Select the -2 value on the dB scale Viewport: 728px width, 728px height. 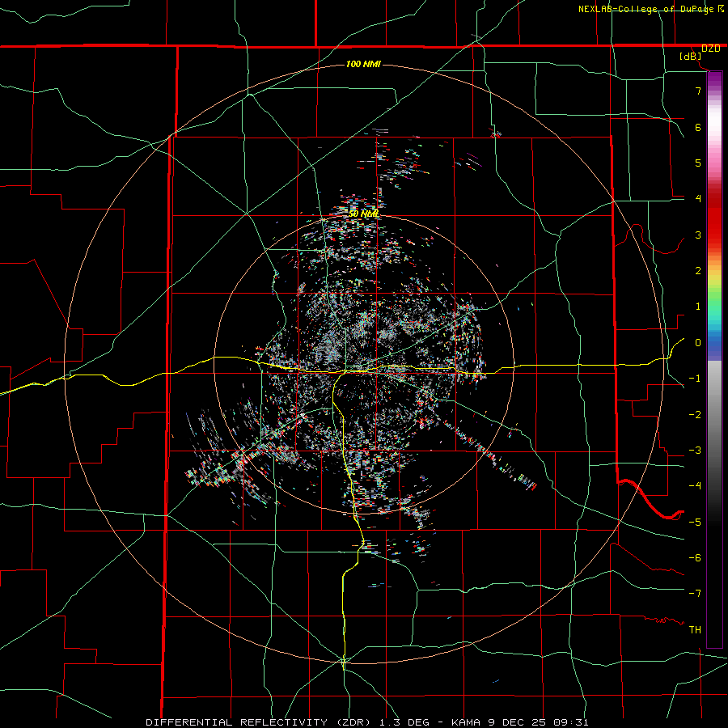(x=695, y=415)
